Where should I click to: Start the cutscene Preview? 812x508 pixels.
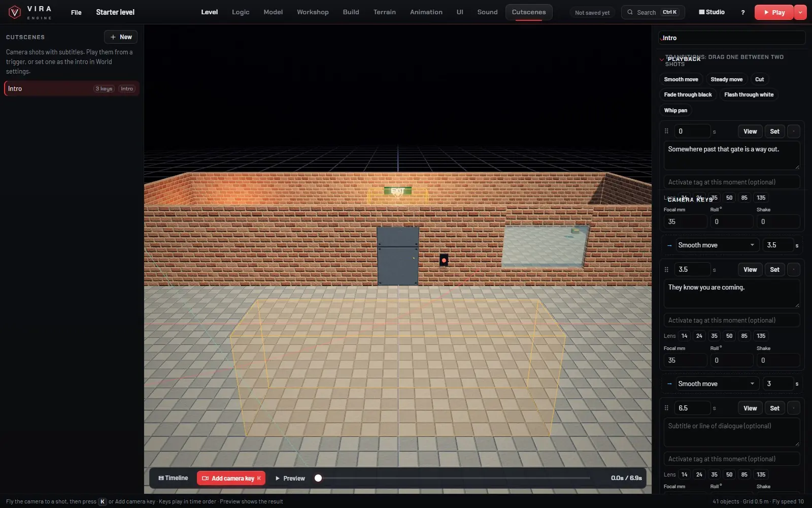coord(290,478)
